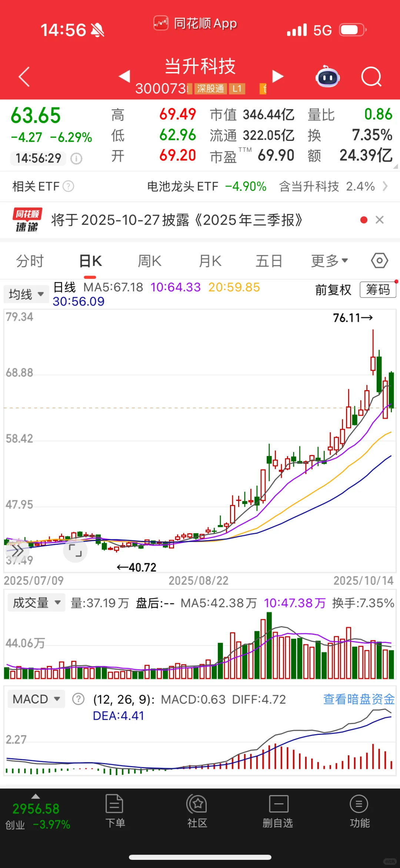
Task: Tap the MA5:67.18 label
Action: click(113, 287)
